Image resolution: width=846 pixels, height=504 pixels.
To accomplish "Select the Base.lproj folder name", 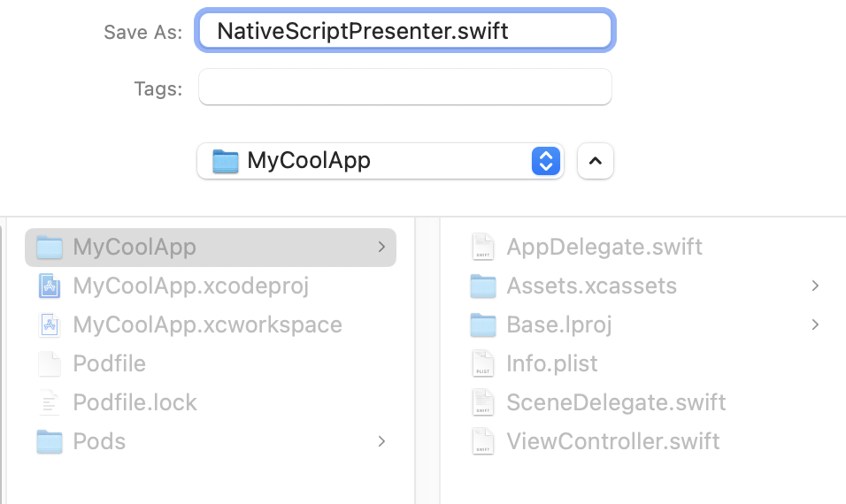I will [559, 325].
